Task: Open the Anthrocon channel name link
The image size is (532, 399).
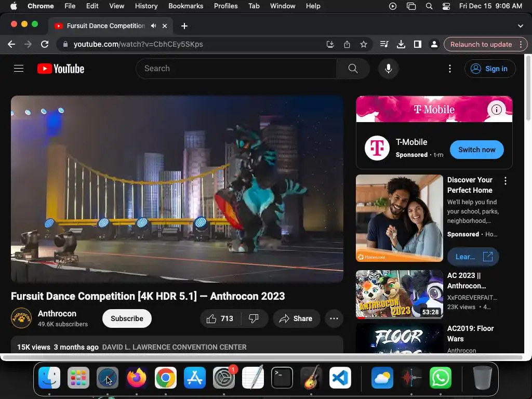Action: [57, 313]
